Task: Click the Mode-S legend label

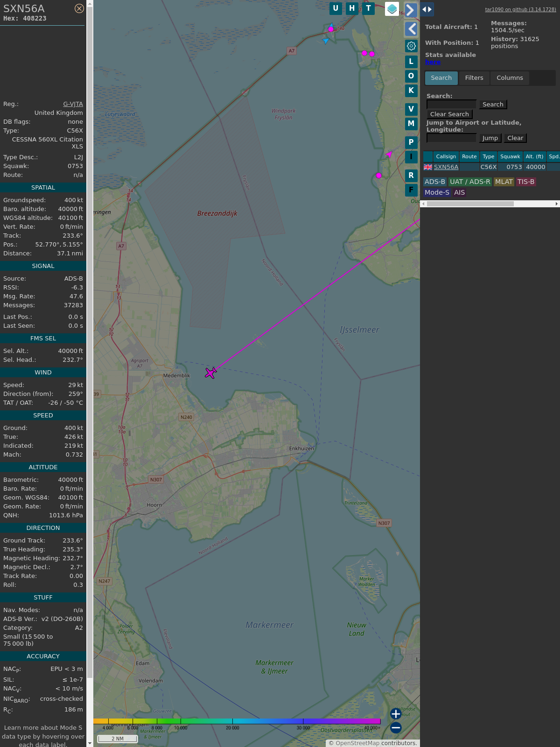Action: click(437, 193)
